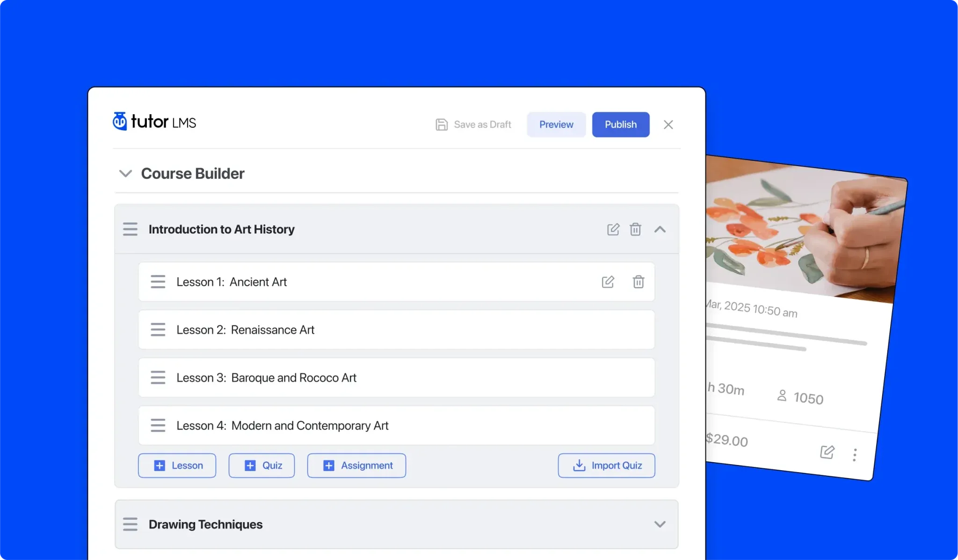Click the delete icon for Introduction to Art History
This screenshot has width=958, height=560.
(x=635, y=229)
